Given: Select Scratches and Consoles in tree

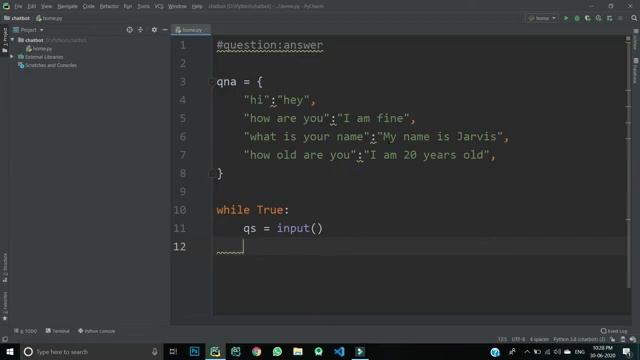Looking at the screenshot, I should tap(47, 65).
